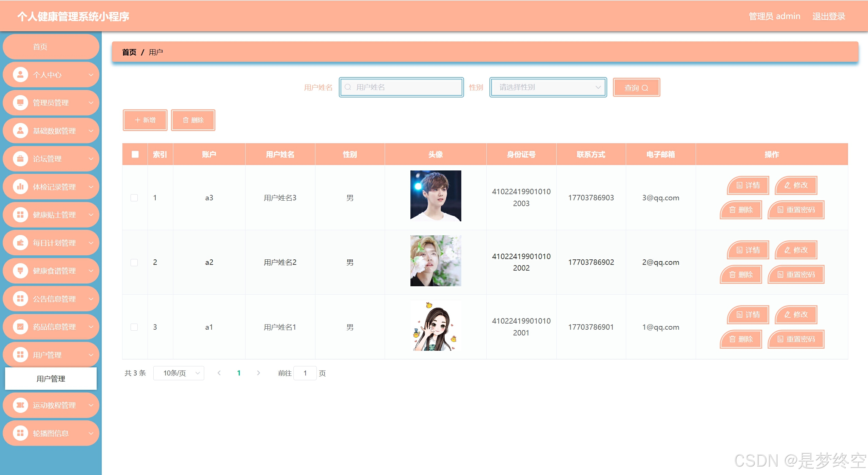The height and width of the screenshot is (475, 868).
Task: Click the 健康贴士管理 grid icon
Action: (20, 215)
